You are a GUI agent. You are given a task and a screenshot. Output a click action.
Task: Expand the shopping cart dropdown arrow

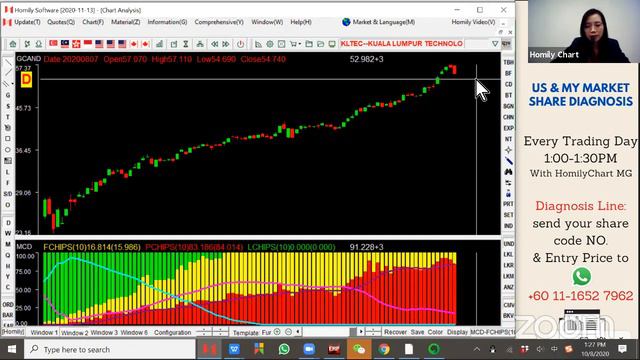tap(300, 44)
